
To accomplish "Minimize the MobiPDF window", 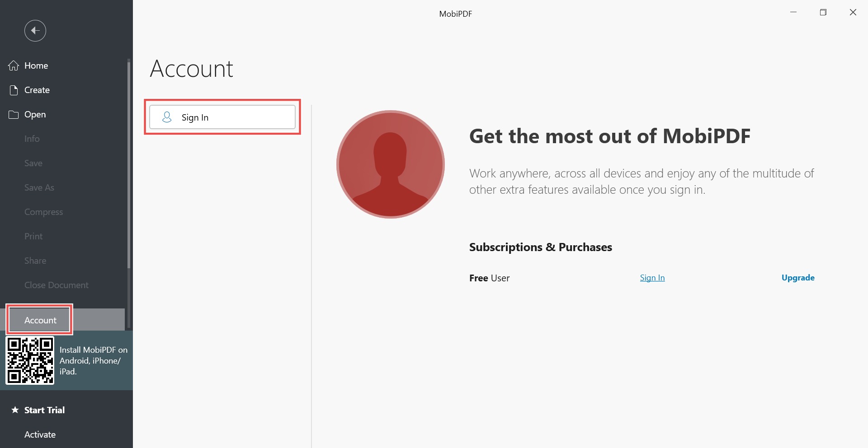I will (x=793, y=12).
